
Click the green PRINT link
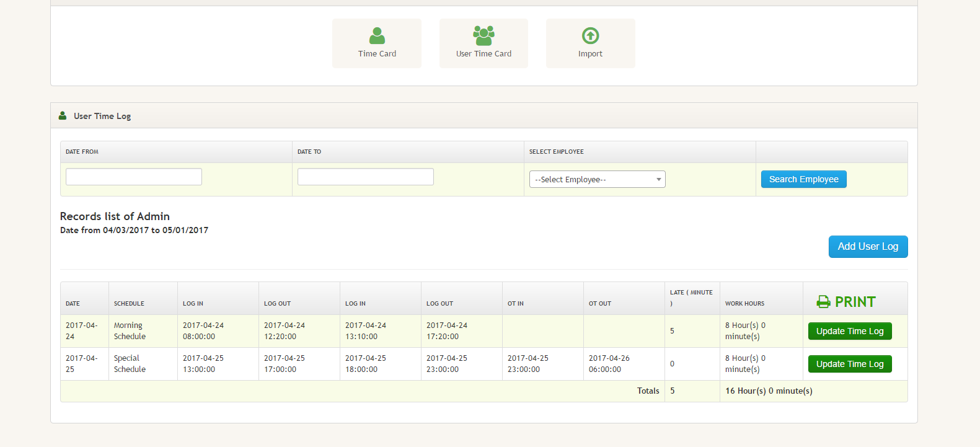[x=855, y=302]
